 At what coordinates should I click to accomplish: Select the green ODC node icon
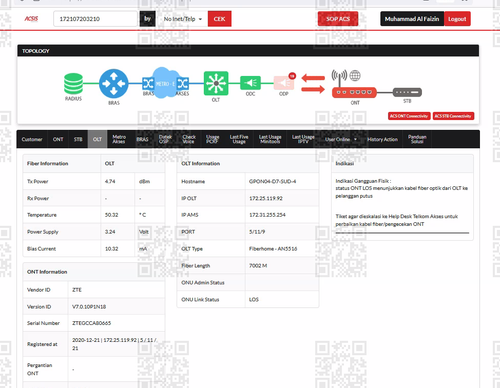click(x=250, y=83)
